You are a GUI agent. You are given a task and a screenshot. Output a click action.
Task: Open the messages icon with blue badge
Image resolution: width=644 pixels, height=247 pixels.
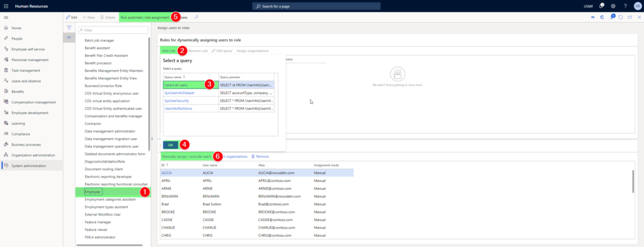(612, 17)
